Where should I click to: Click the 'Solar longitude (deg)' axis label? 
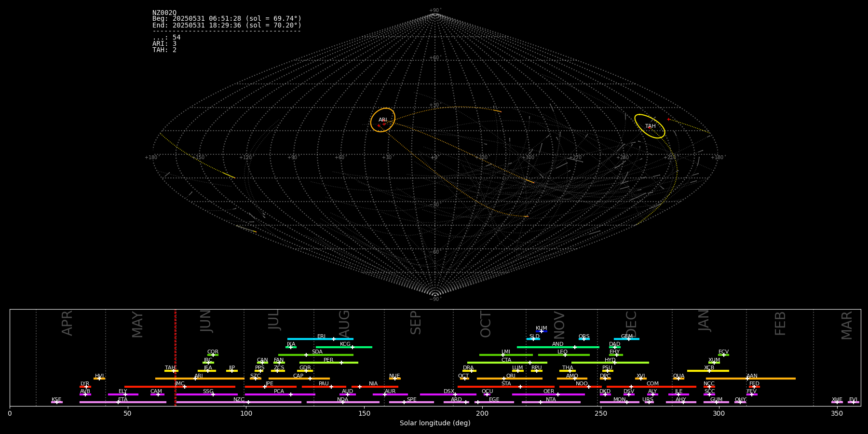(x=435, y=423)
